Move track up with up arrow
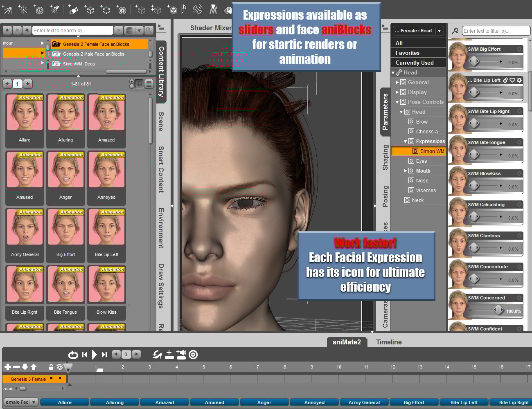Screen dimensions: 532x409 pyautogui.click(x=34, y=367)
